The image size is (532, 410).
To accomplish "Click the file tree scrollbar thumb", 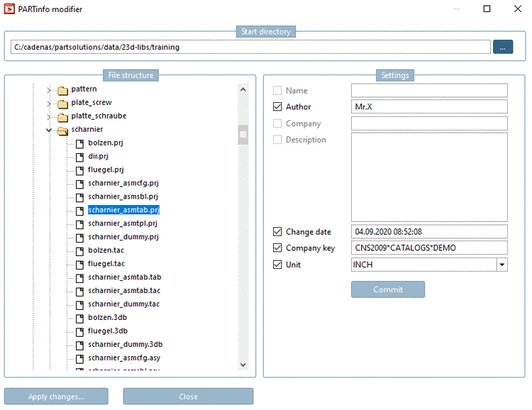I will coord(243,134).
